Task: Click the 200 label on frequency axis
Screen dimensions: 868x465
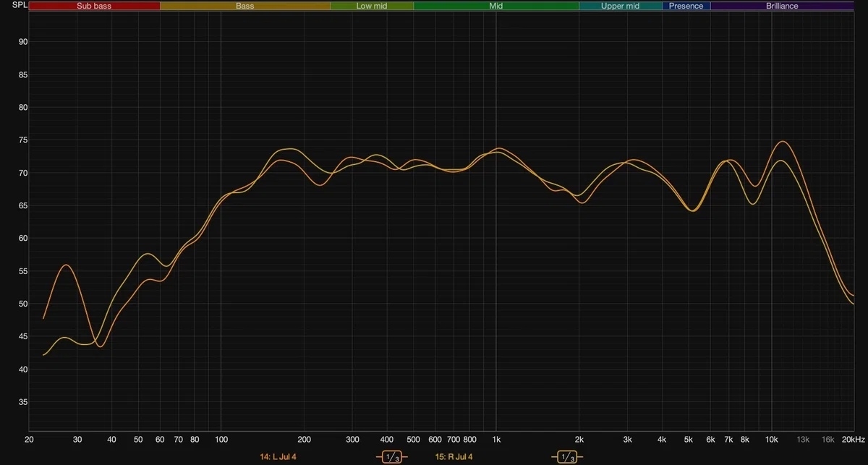Action: tap(305, 439)
